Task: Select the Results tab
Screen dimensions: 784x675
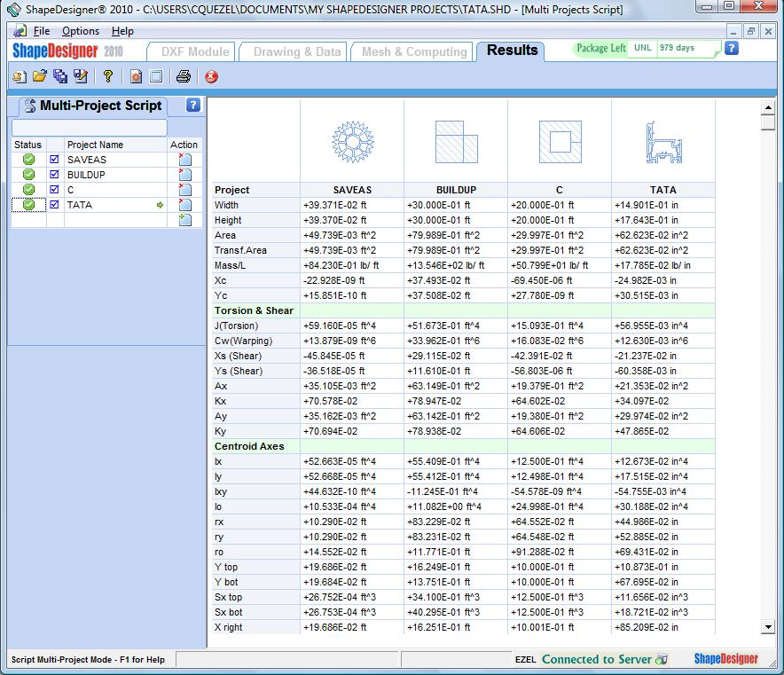Action: point(512,51)
